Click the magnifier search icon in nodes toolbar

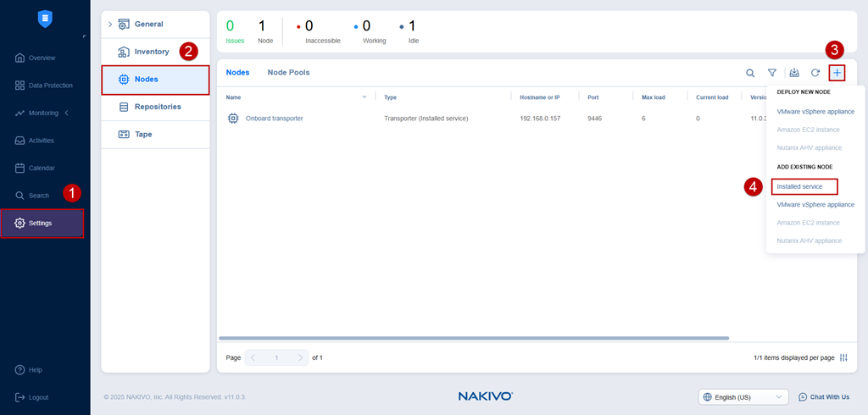(750, 73)
